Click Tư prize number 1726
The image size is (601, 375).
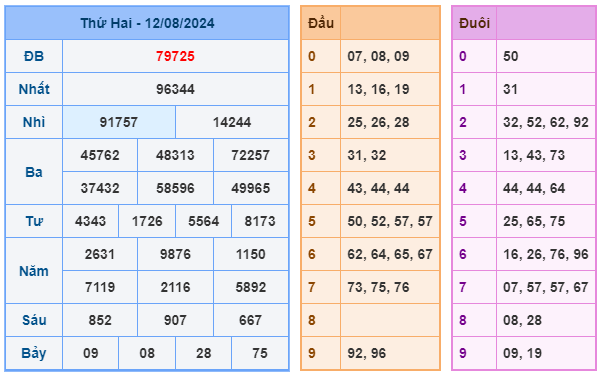(x=147, y=221)
